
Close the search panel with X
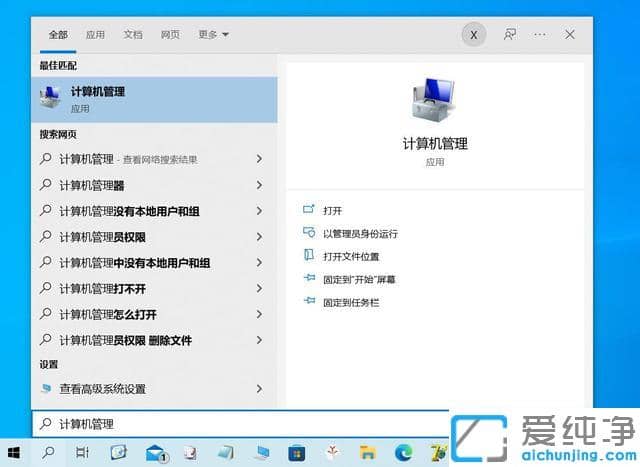[570, 35]
